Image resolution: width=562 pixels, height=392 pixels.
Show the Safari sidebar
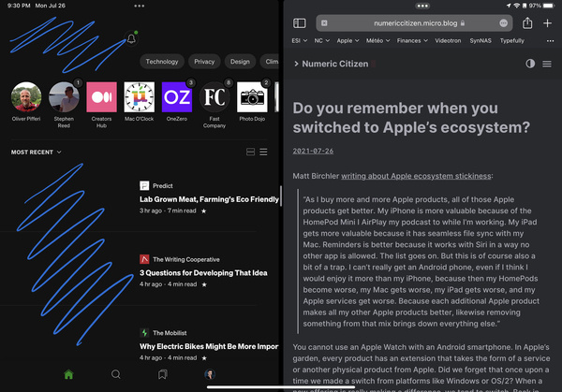coord(300,22)
